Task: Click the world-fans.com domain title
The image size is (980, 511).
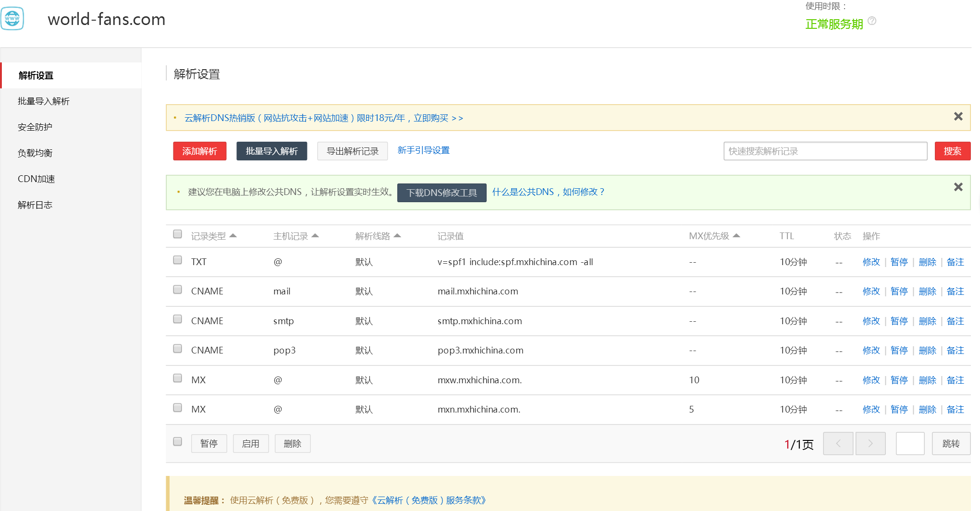Action: [x=106, y=19]
